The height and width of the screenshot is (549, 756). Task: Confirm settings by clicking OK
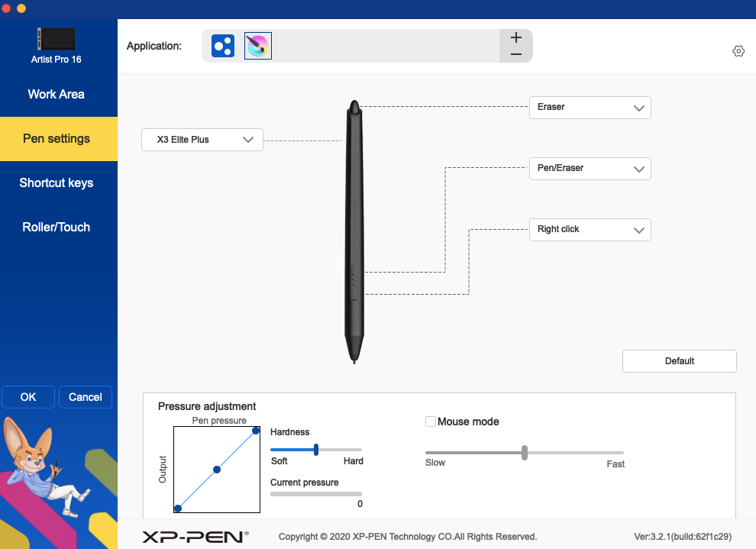tap(28, 397)
